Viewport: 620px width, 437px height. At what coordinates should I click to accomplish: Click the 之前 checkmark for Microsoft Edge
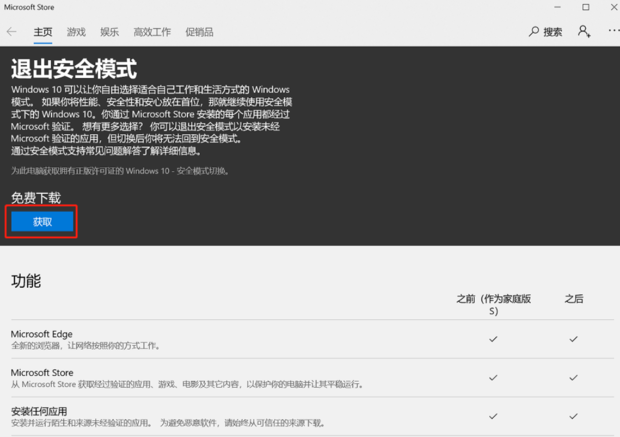pos(493,339)
